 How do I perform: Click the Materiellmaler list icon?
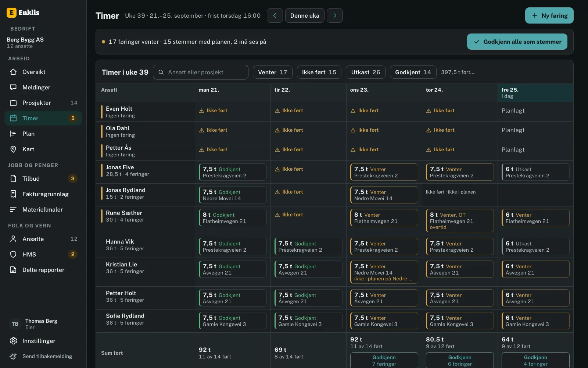pyautogui.click(x=13, y=209)
